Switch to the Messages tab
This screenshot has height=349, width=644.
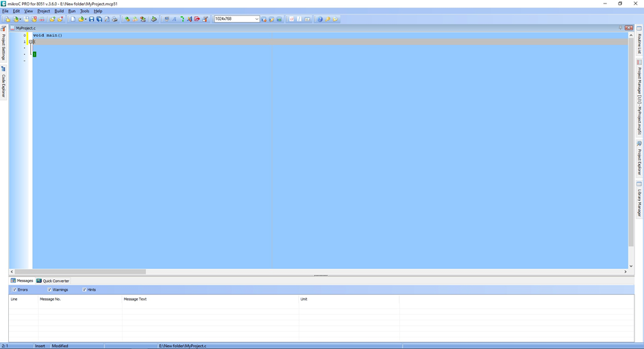[x=22, y=281]
